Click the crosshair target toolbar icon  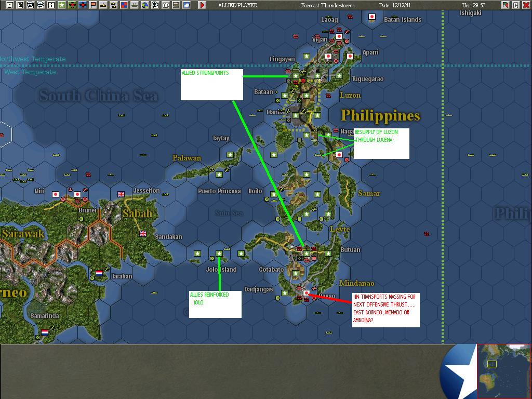point(155,5)
